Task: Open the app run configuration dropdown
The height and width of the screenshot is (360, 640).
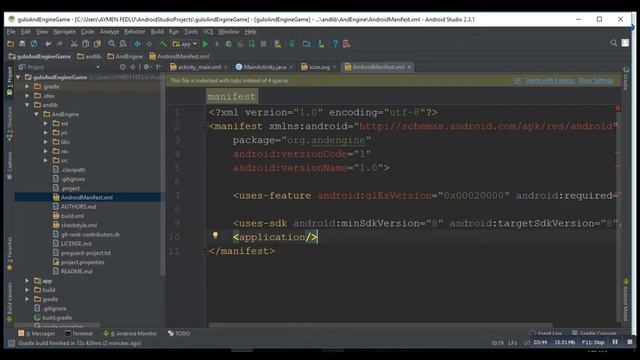Action: tap(185, 44)
